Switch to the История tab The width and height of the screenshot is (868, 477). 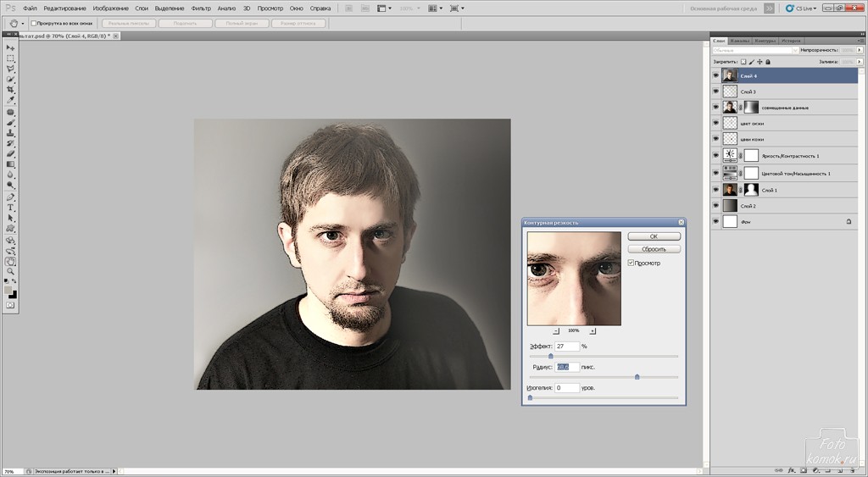[x=791, y=40]
